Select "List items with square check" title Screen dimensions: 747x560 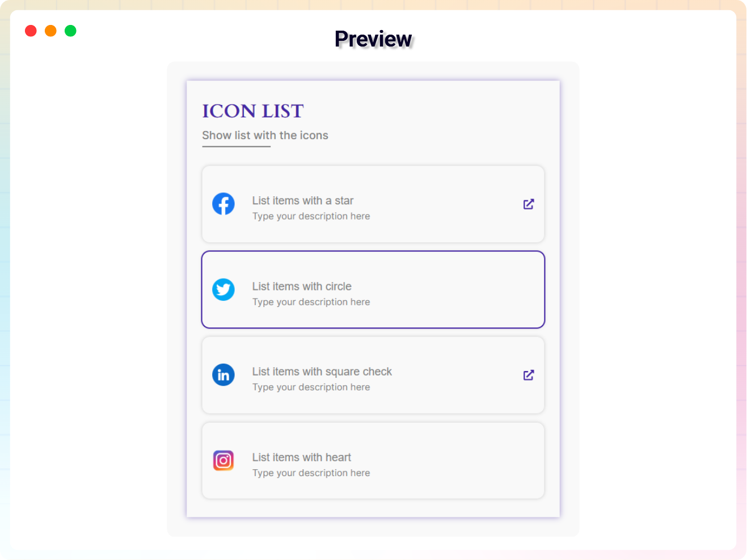[322, 372]
